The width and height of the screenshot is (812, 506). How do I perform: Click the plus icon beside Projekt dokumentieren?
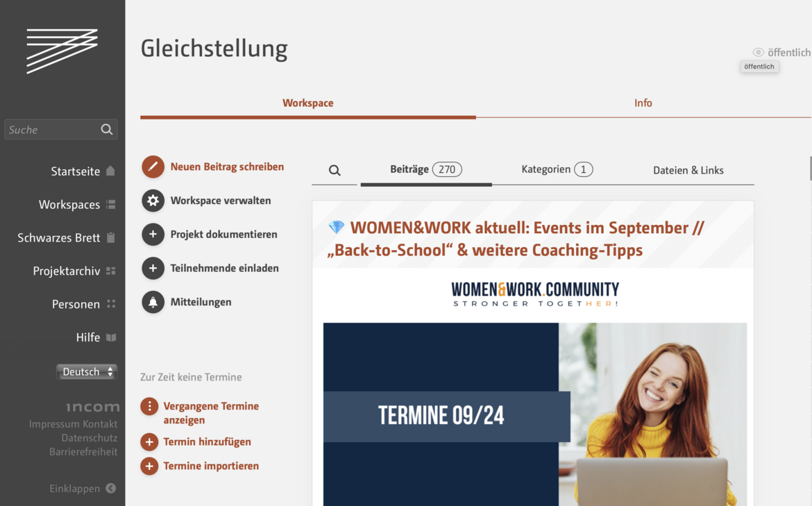pyautogui.click(x=153, y=234)
